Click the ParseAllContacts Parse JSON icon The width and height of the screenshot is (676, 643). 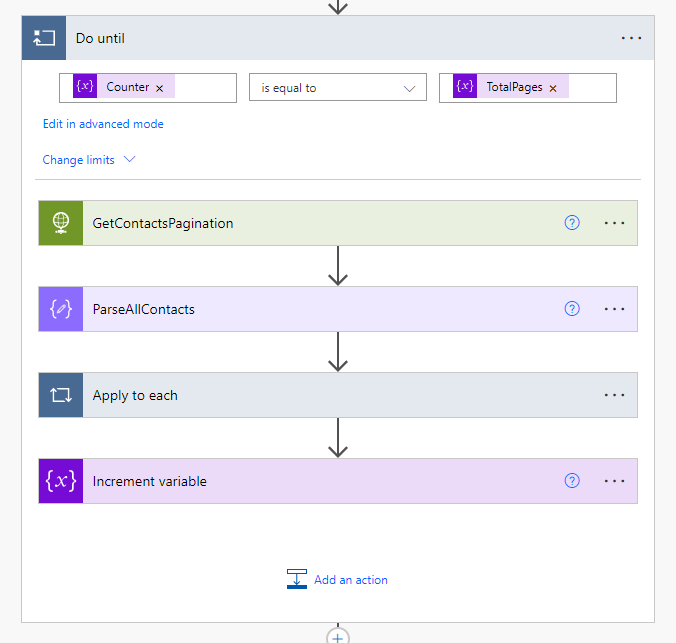point(61,309)
